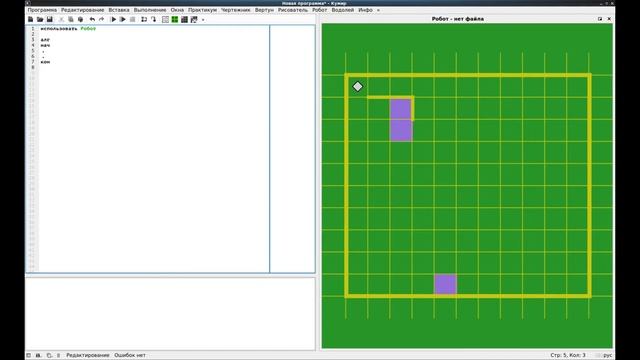This screenshot has width=640, height=360.
Task: Open the Вставка menu
Action: [119, 10]
